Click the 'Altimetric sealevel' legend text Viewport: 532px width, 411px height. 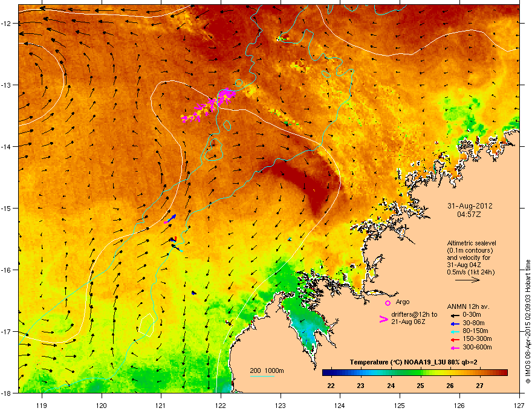click(x=472, y=243)
